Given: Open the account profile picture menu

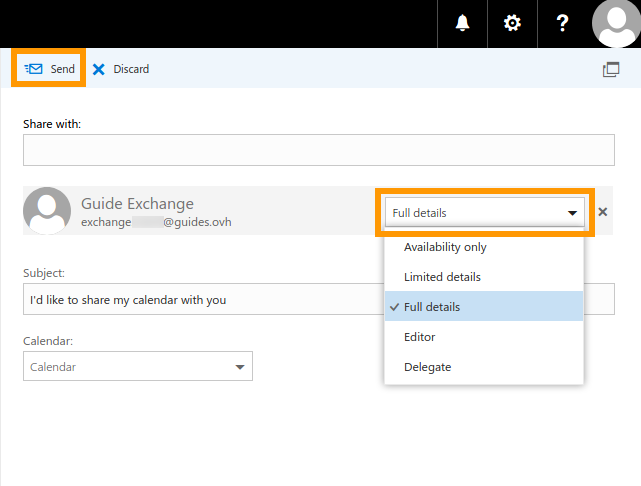Looking at the screenshot, I should tap(616, 24).
